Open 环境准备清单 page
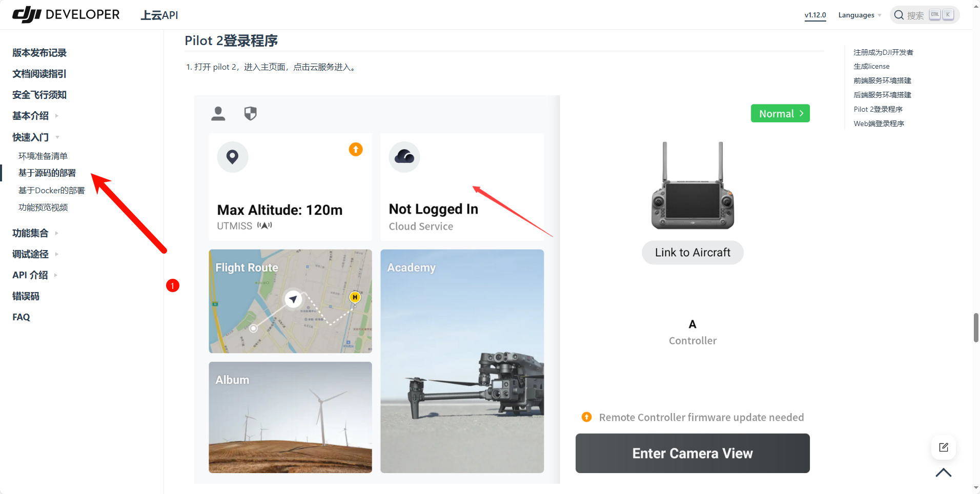The height and width of the screenshot is (494, 980). (x=43, y=156)
